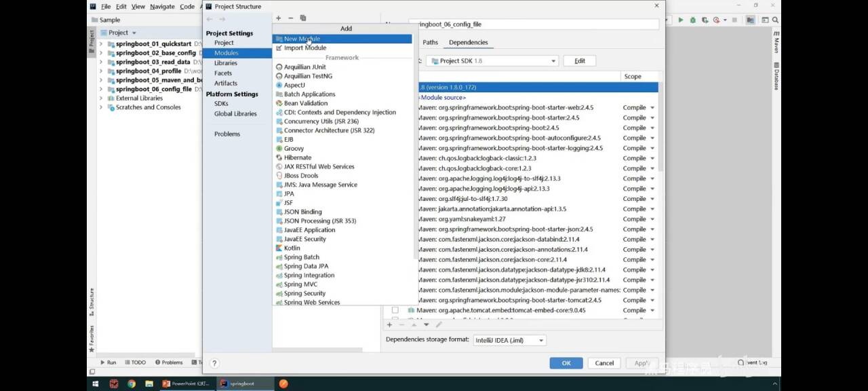Select Spring Integration framework
The image size is (868, 391).
pos(342,275)
